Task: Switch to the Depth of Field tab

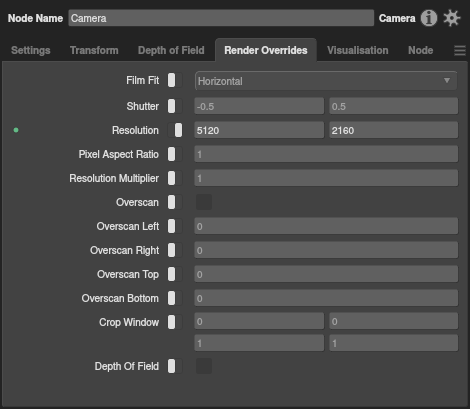Action: 171,50
